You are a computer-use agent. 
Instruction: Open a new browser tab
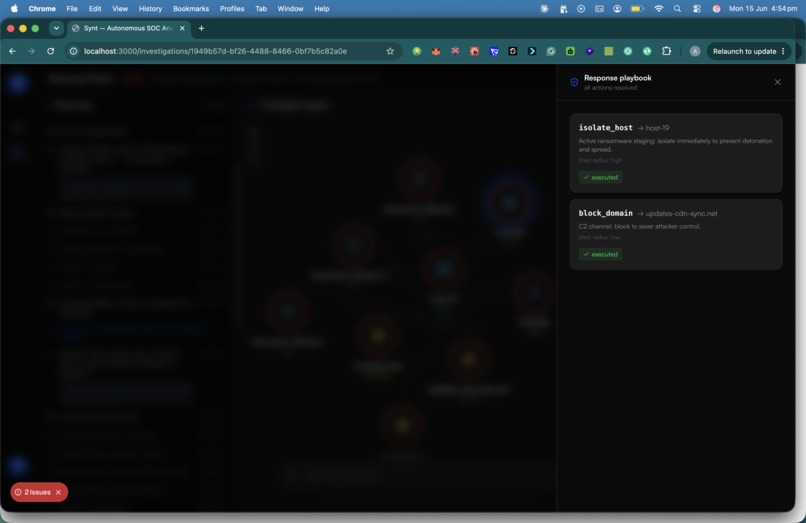pos(202,29)
